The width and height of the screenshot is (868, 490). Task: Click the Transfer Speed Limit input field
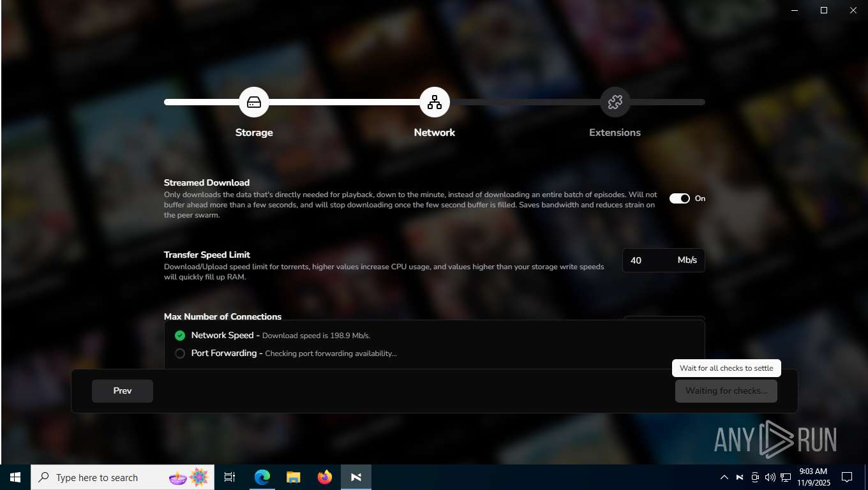pyautogui.click(x=664, y=260)
